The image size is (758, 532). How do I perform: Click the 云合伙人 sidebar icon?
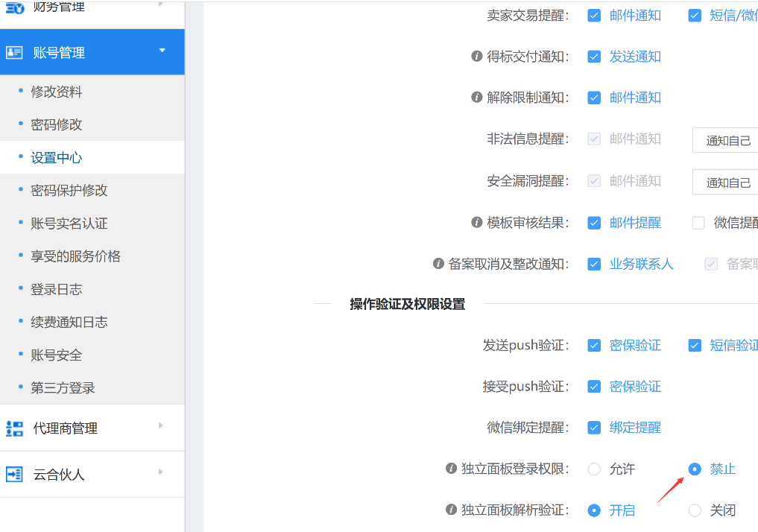[14, 475]
